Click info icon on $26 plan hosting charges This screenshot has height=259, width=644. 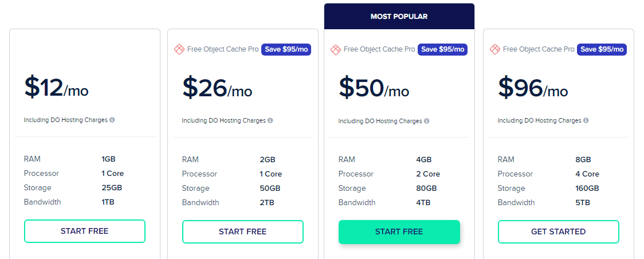click(x=270, y=120)
